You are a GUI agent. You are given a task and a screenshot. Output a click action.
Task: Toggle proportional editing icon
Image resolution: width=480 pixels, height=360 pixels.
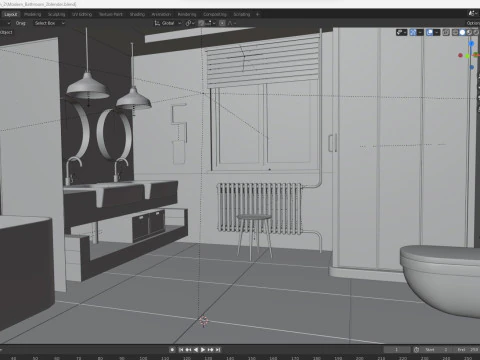[x=222, y=23]
